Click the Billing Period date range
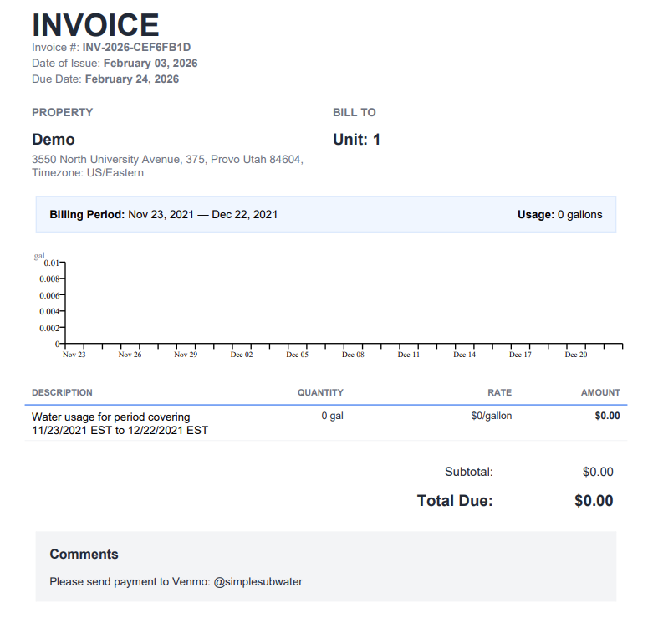Viewport: 653px width, 644px height. click(203, 215)
